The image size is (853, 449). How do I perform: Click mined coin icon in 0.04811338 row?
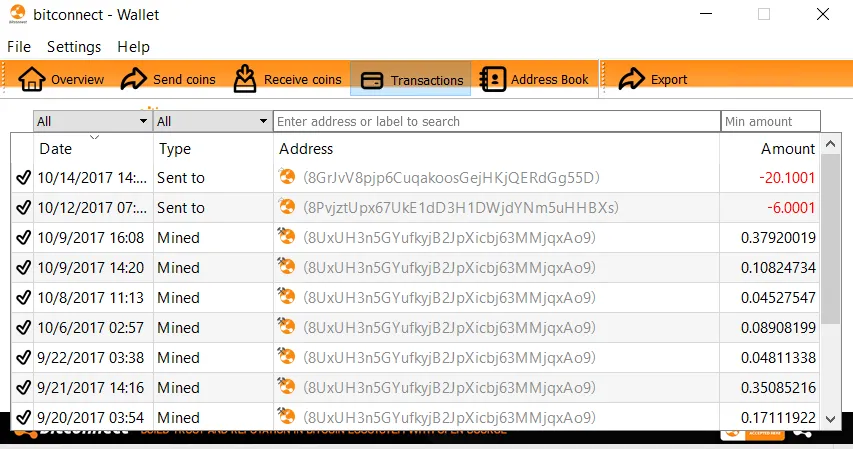tap(286, 356)
